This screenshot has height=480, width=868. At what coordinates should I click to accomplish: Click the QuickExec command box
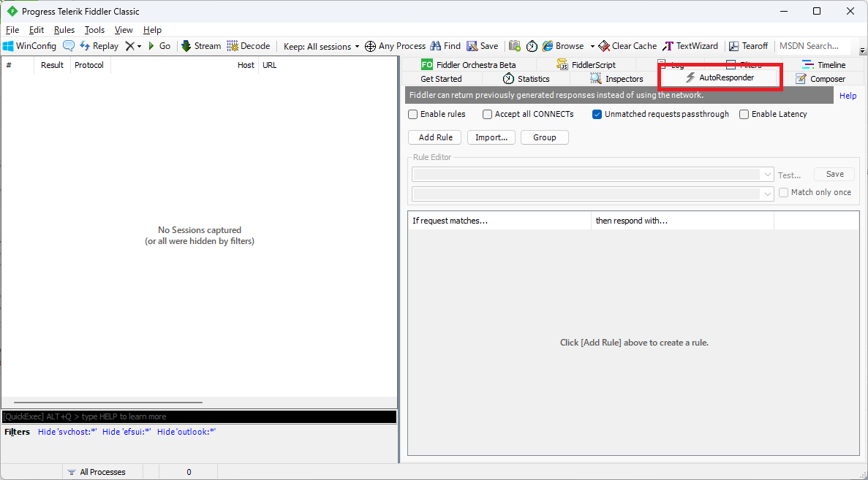[x=200, y=416]
